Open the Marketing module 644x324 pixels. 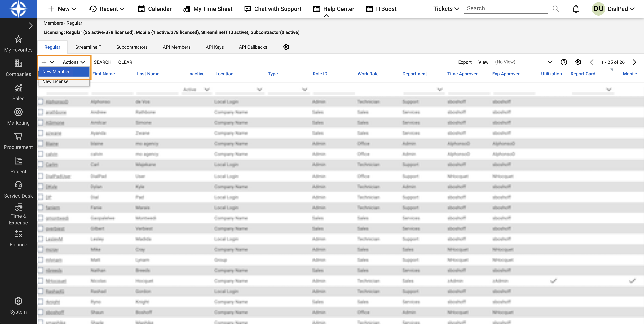click(18, 116)
